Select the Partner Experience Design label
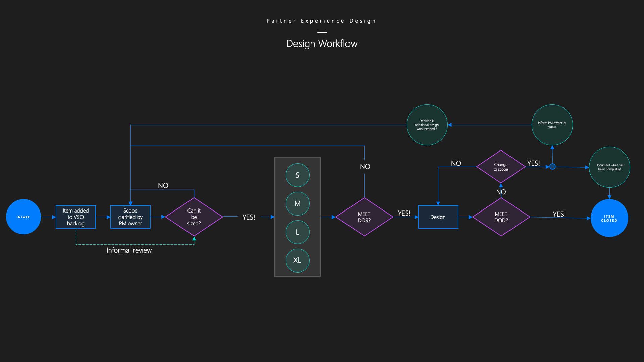 coord(322,21)
